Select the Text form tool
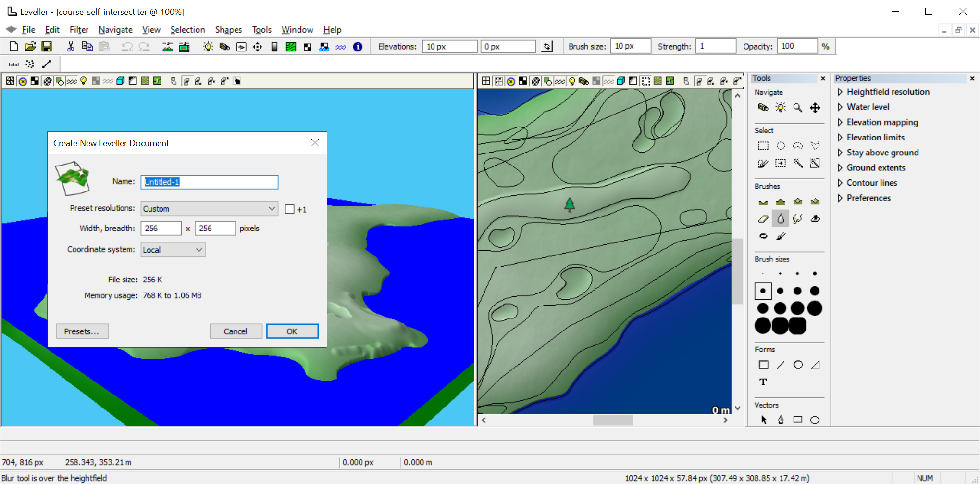 pyautogui.click(x=763, y=382)
